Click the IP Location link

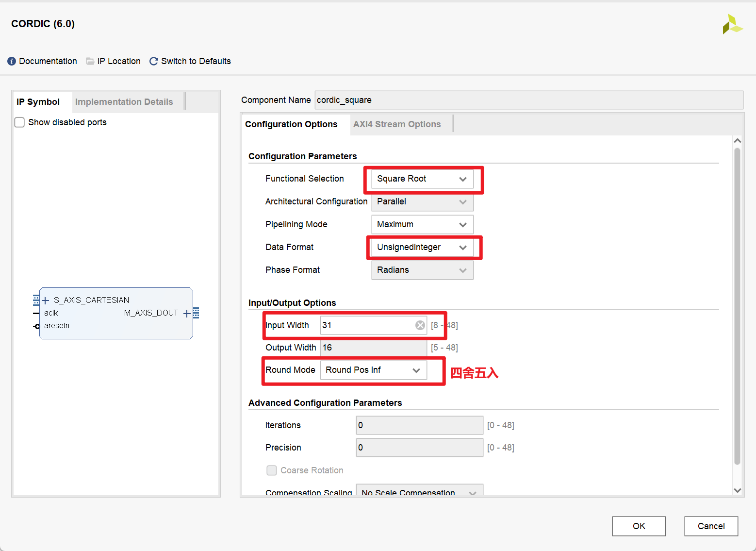[x=119, y=61]
